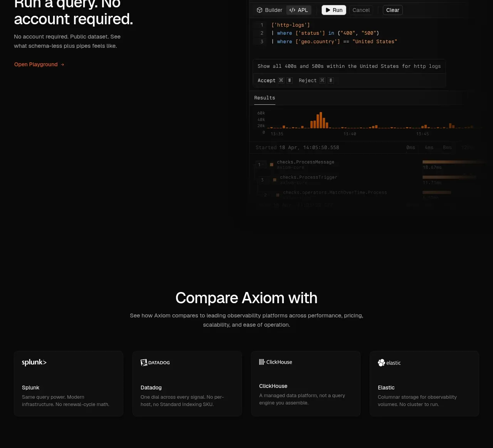The height and width of the screenshot is (448, 493).
Task: Open the ClickHouse comparison card
Action: pyautogui.click(x=306, y=384)
